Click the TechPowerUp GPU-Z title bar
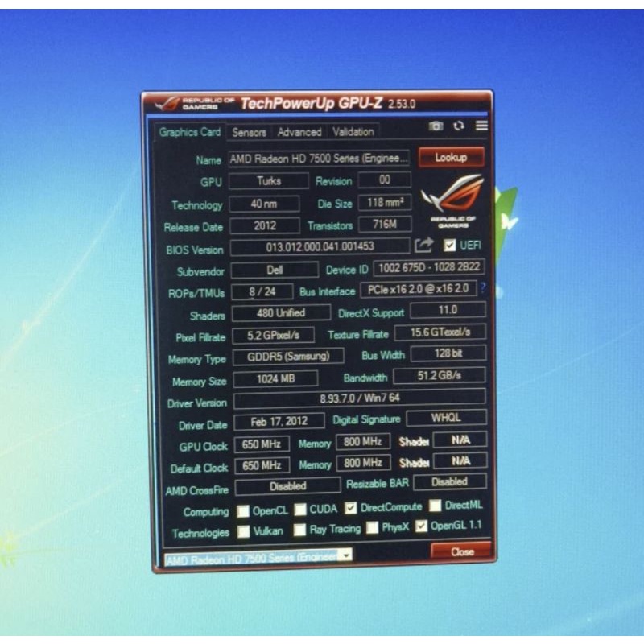The image size is (644, 644). point(316,103)
